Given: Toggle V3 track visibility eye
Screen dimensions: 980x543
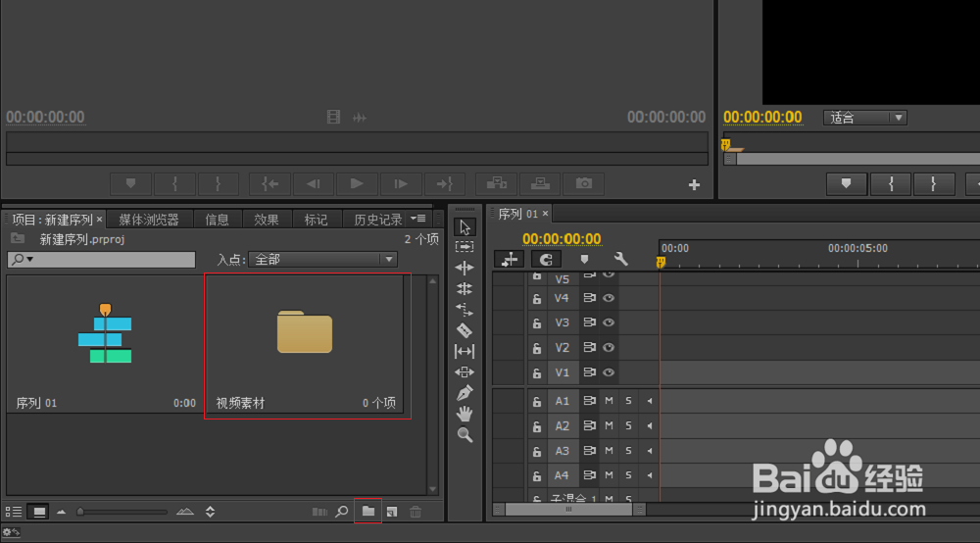Looking at the screenshot, I should (x=609, y=322).
